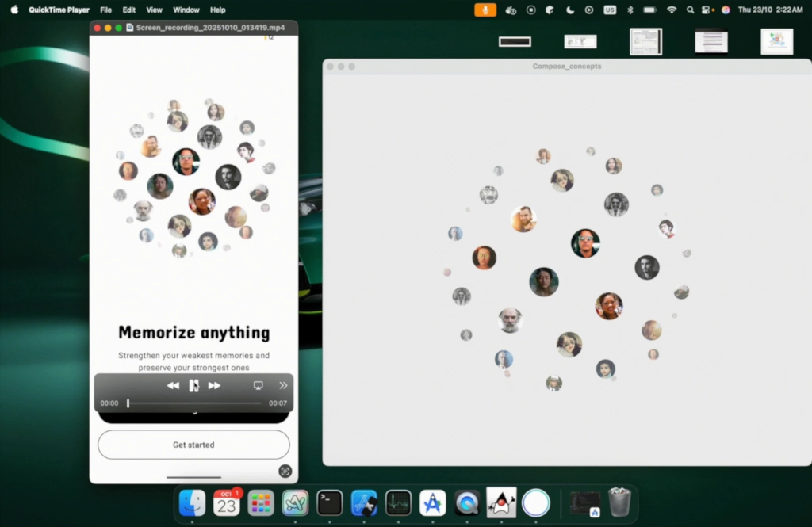The image size is (812, 527).
Task: Click the Get started button in the video
Action: tap(193, 445)
